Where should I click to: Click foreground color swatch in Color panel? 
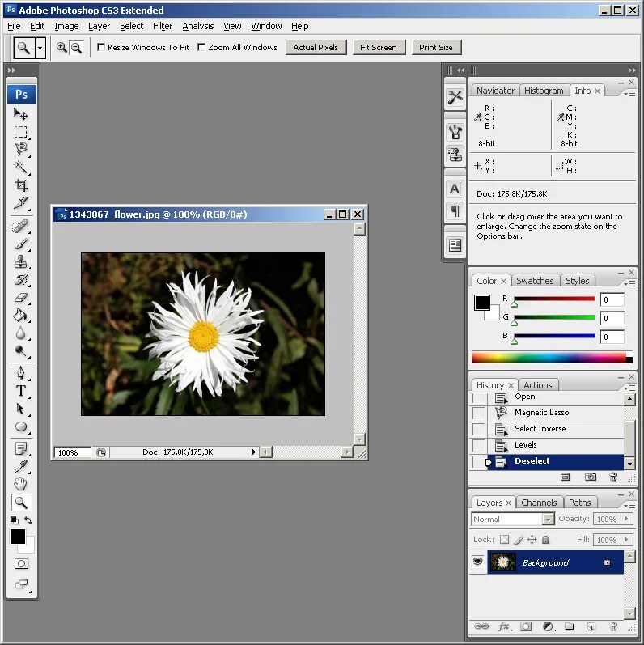(482, 303)
